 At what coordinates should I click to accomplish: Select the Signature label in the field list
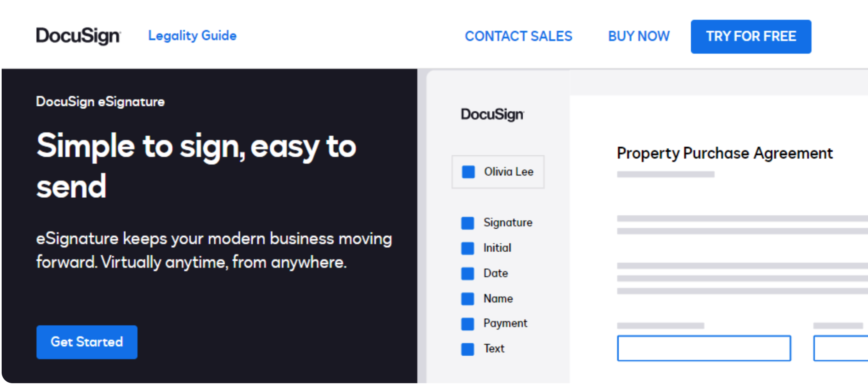click(x=508, y=223)
